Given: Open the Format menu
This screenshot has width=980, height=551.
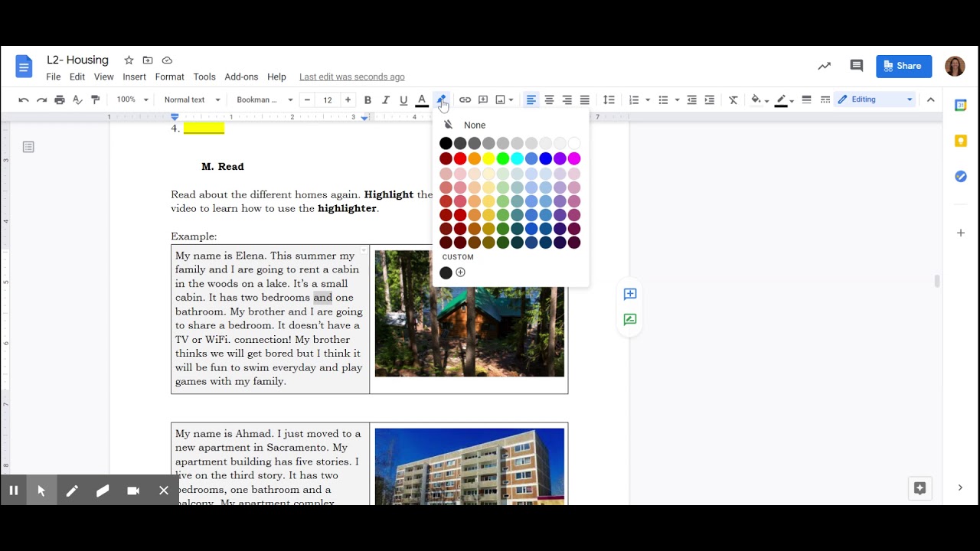Looking at the screenshot, I should coord(170,77).
